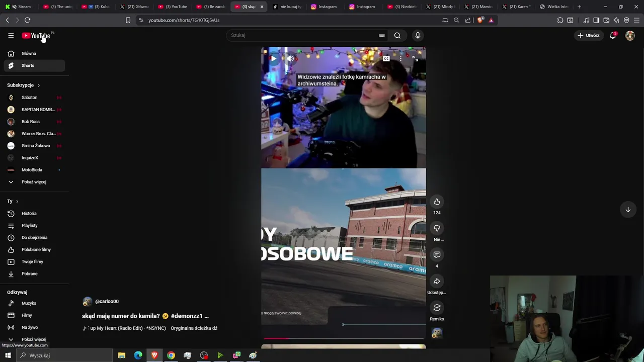Open the notifications bell
644x362 pixels.
tap(613, 35)
